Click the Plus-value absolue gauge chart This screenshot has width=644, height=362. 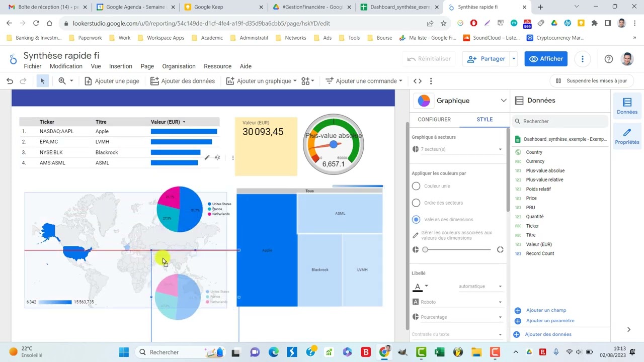(x=333, y=144)
